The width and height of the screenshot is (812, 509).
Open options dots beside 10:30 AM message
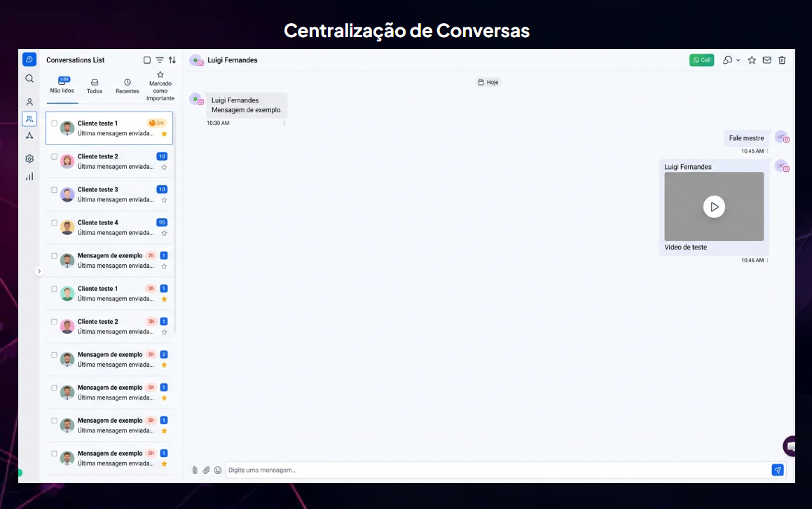tap(284, 123)
